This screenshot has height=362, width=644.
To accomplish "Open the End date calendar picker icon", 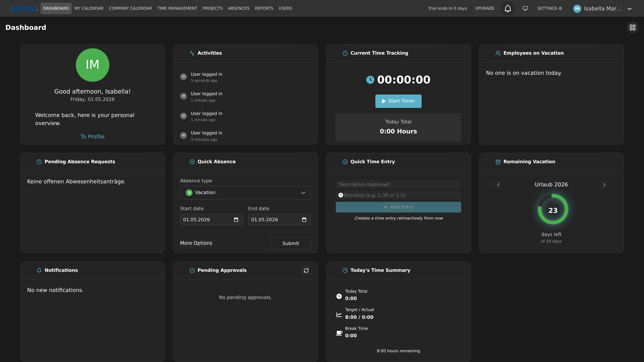I will point(304,220).
